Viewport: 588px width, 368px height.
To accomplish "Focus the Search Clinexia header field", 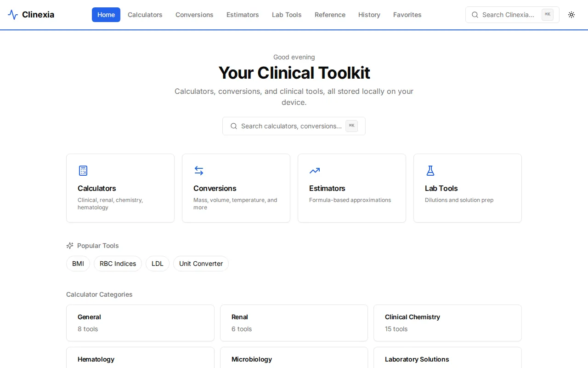I will [512, 15].
